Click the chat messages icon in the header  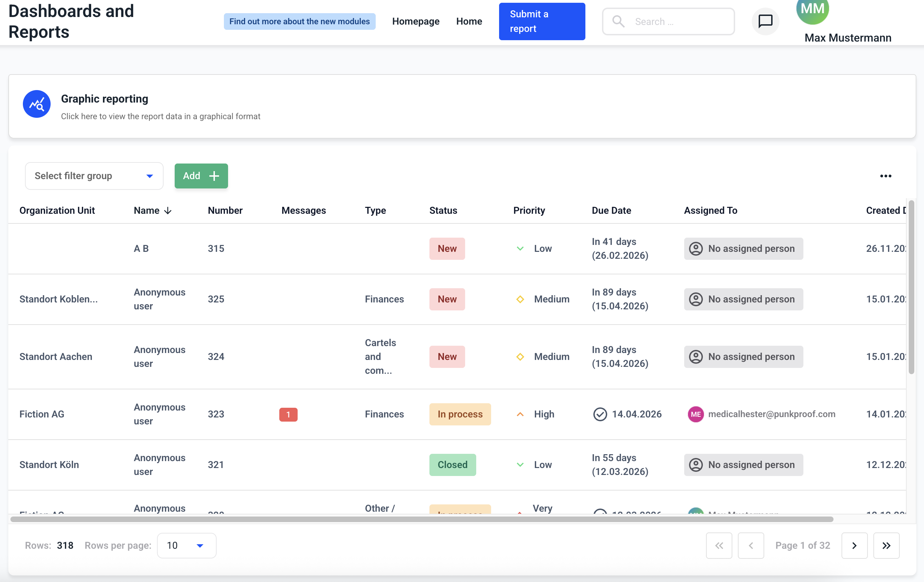765,21
